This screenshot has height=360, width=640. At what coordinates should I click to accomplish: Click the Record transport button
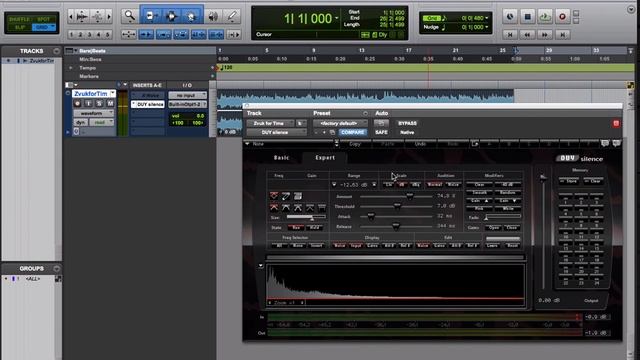[562, 17]
